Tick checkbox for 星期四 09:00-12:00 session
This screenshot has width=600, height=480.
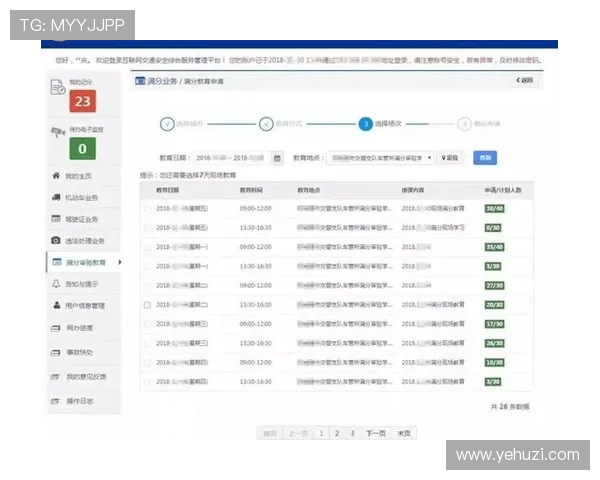(x=147, y=362)
